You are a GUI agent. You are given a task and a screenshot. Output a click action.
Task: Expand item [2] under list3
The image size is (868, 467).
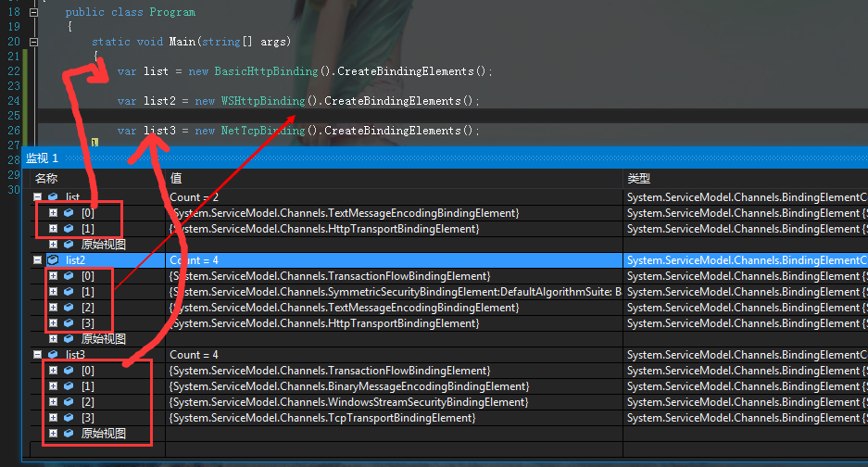53,401
